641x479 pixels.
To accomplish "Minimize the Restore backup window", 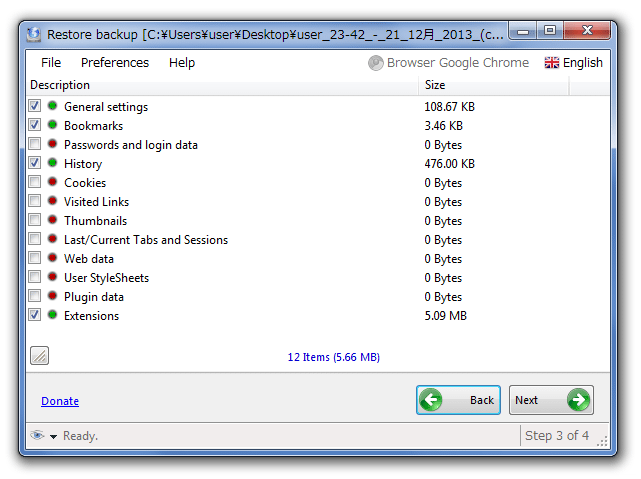I will (x=523, y=31).
